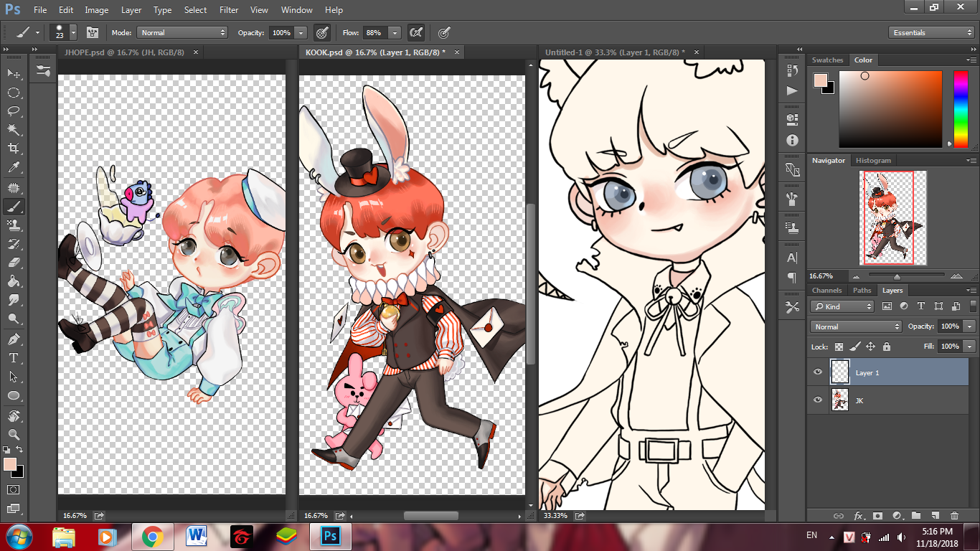Open Google Chrome from the taskbar
The height and width of the screenshot is (551, 980).
pos(152,536)
